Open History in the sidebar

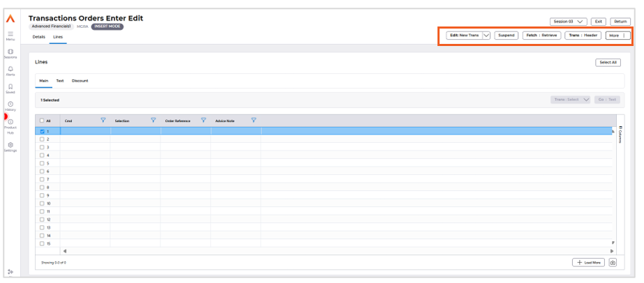click(x=10, y=107)
